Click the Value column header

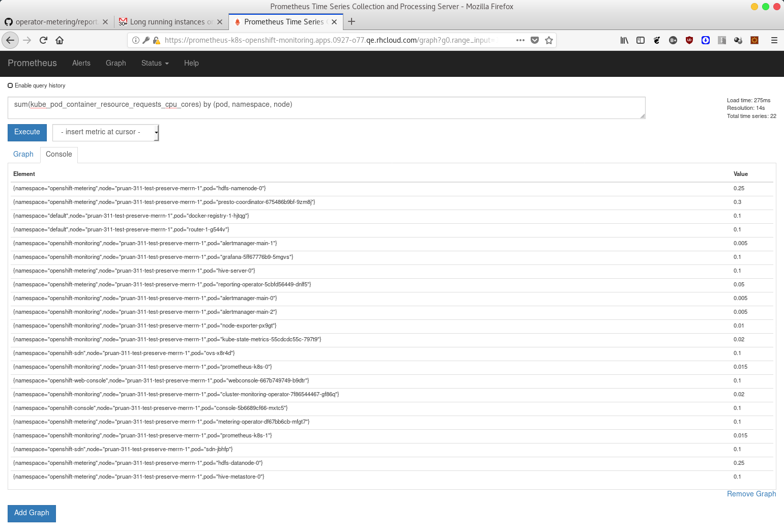740,174
